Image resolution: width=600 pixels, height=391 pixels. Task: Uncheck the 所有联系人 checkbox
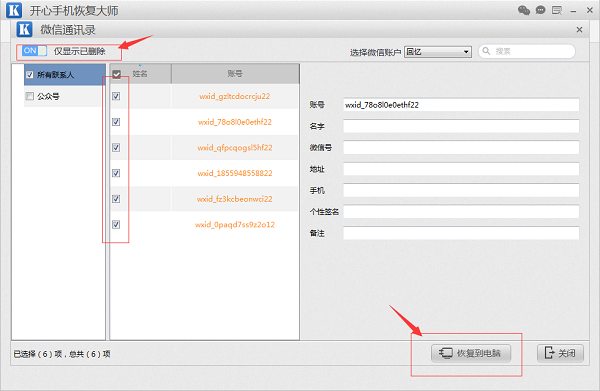(x=29, y=75)
